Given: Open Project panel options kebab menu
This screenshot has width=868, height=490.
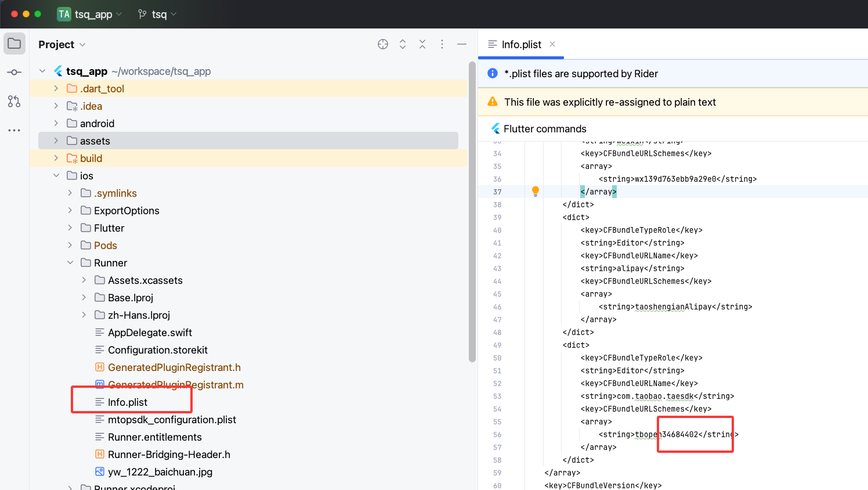Looking at the screenshot, I should 442,44.
